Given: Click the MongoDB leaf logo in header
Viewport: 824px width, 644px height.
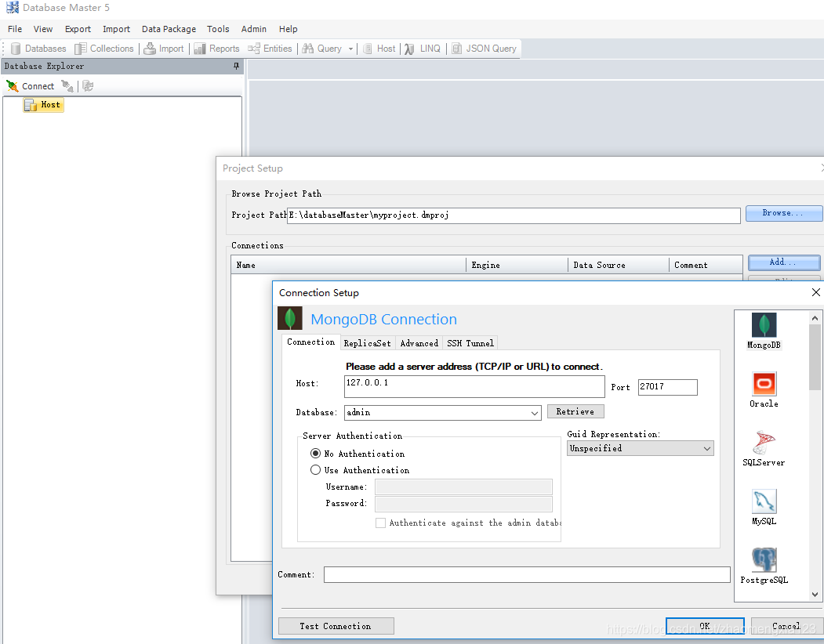Looking at the screenshot, I should (x=290, y=318).
